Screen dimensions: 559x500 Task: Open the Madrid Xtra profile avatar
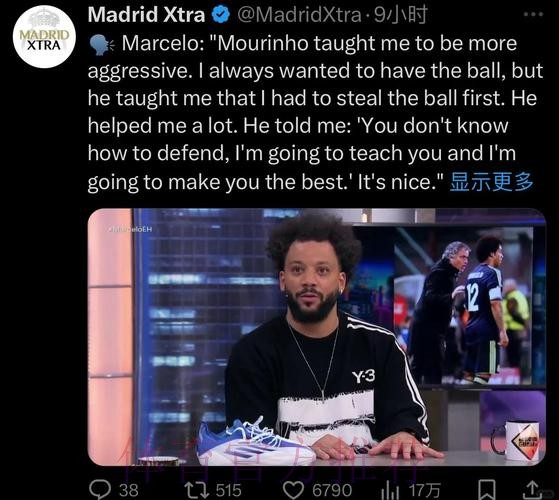pyautogui.click(x=44, y=37)
